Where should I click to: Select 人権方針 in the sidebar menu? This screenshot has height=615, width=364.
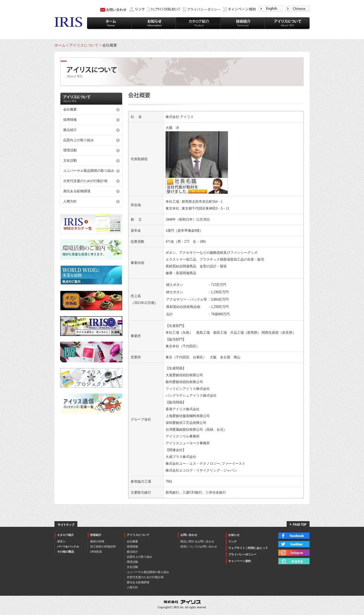click(91, 202)
